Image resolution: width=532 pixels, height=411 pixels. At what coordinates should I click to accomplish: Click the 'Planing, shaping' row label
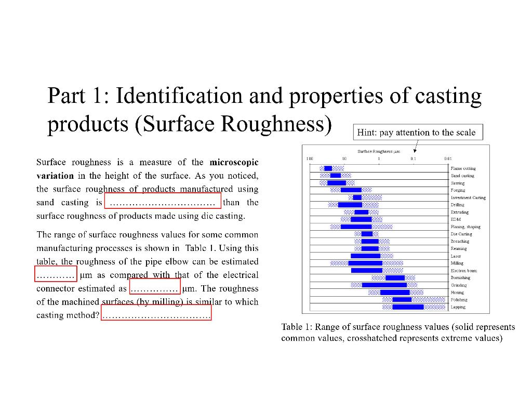[x=465, y=227]
